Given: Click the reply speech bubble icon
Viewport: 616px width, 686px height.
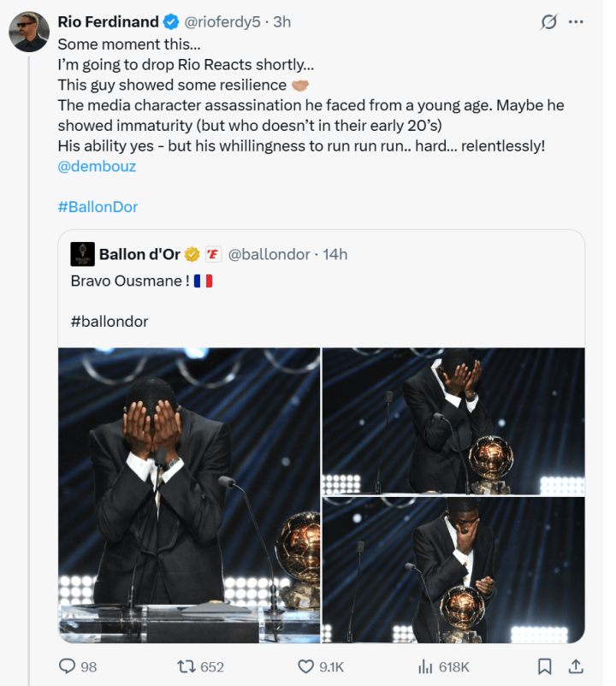Looking at the screenshot, I should pos(68,665).
